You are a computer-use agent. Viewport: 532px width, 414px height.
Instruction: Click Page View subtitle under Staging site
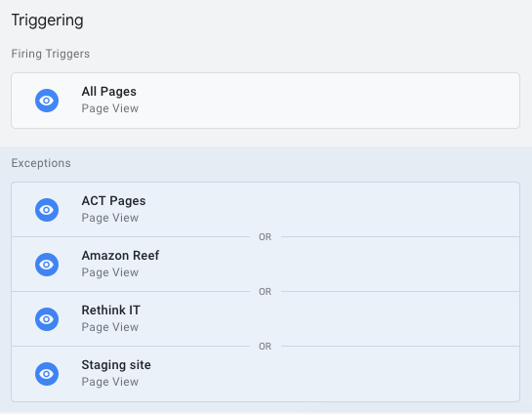(110, 382)
